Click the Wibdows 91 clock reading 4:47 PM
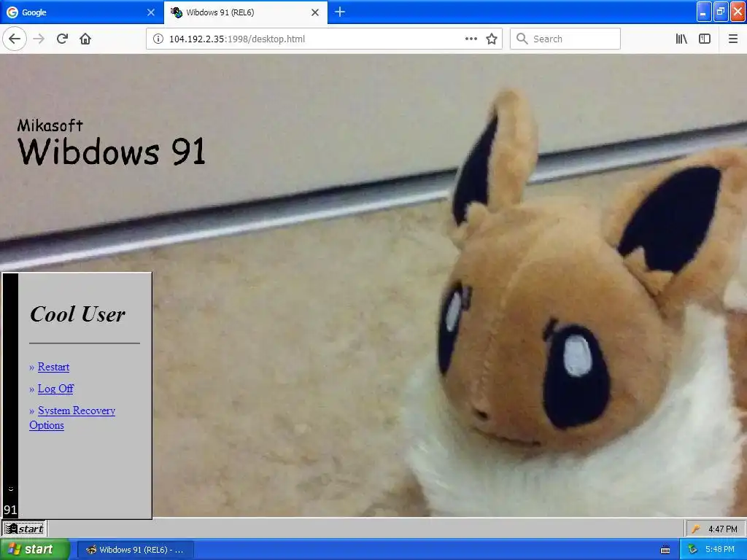Screen dimensions: 747x560 pos(723,529)
